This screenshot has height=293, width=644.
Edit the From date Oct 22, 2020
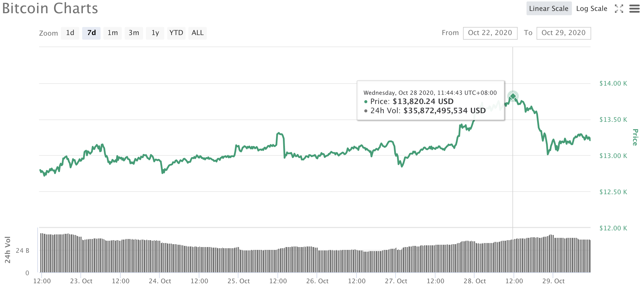click(490, 33)
